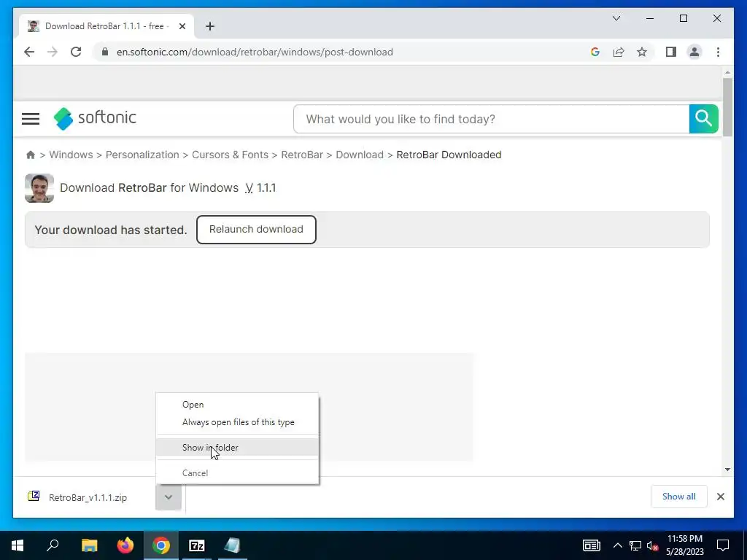This screenshot has height=560, width=747.
Task: Open taskbar search
Action: [53, 545]
